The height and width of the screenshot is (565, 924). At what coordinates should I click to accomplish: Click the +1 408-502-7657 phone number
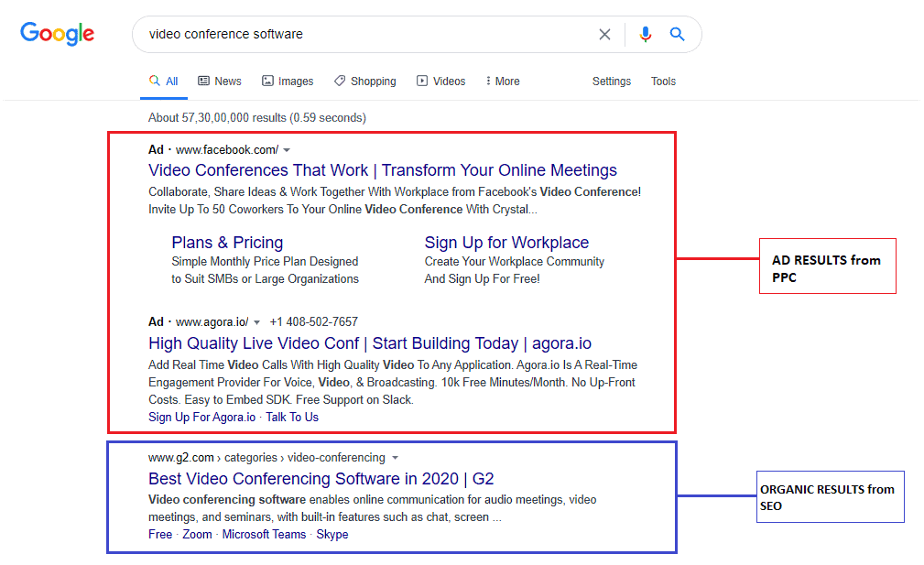(313, 321)
